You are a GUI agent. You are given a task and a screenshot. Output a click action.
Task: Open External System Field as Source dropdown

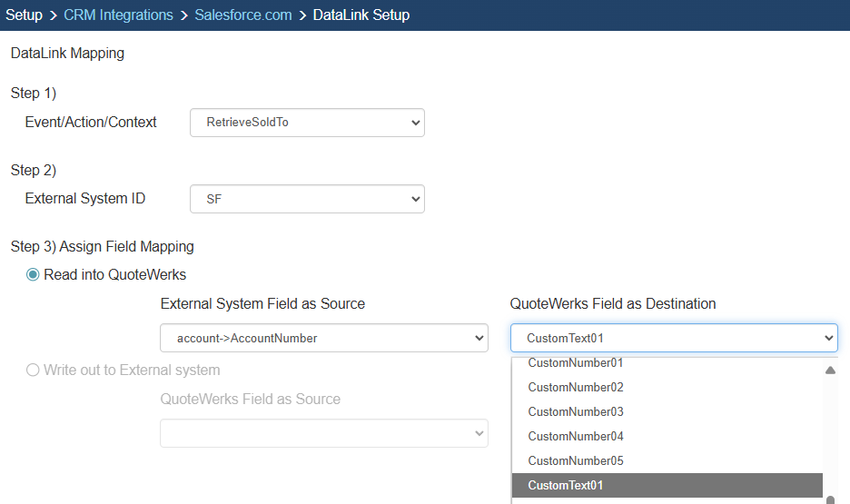[324, 338]
